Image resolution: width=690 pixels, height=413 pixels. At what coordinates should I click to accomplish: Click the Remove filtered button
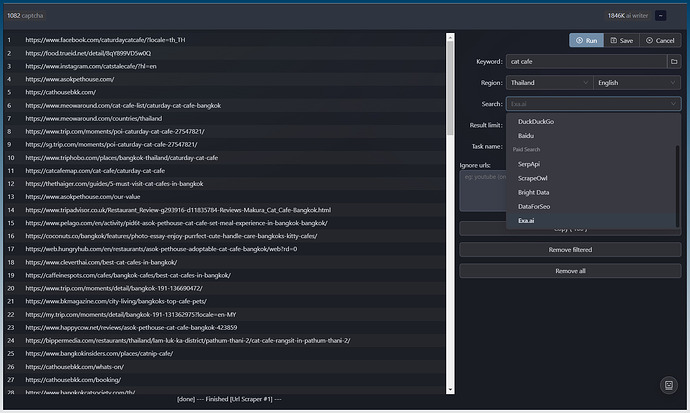[x=569, y=250]
